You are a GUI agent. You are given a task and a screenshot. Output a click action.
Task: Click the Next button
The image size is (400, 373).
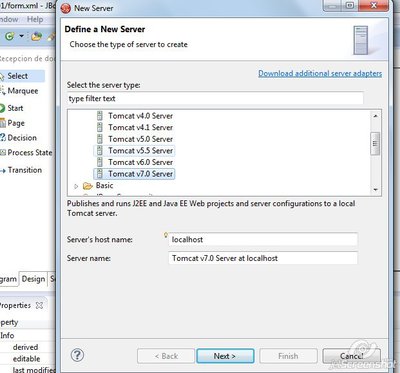tap(225, 356)
